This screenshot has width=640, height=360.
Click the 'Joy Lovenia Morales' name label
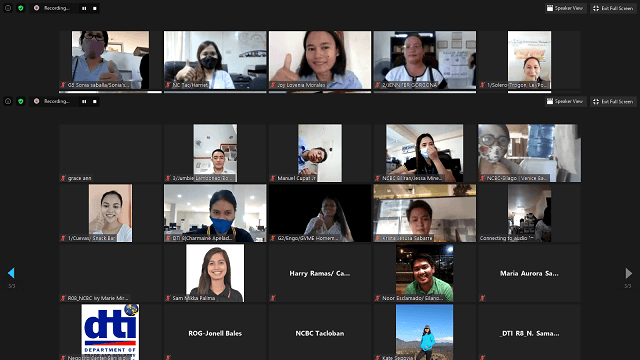pyautogui.click(x=301, y=85)
